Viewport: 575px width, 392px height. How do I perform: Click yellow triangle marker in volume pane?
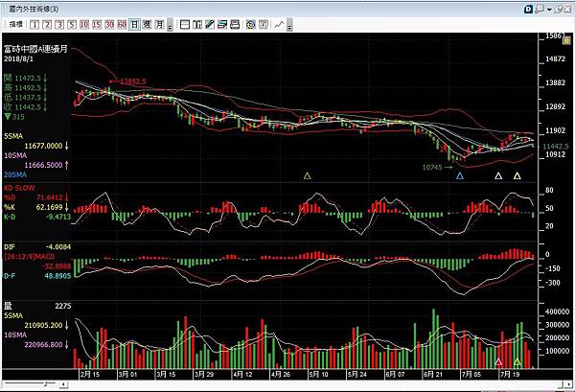pyautogui.click(x=517, y=361)
